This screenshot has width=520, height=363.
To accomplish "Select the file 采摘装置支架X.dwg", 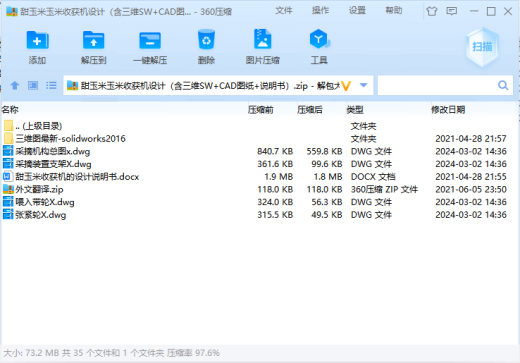I will [259, 164].
